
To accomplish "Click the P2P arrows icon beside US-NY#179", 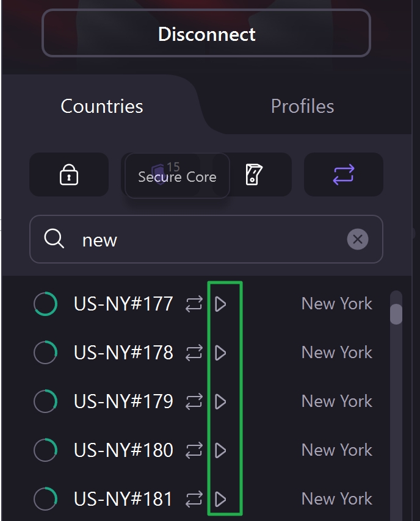I will pyautogui.click(x=194, y=401).
